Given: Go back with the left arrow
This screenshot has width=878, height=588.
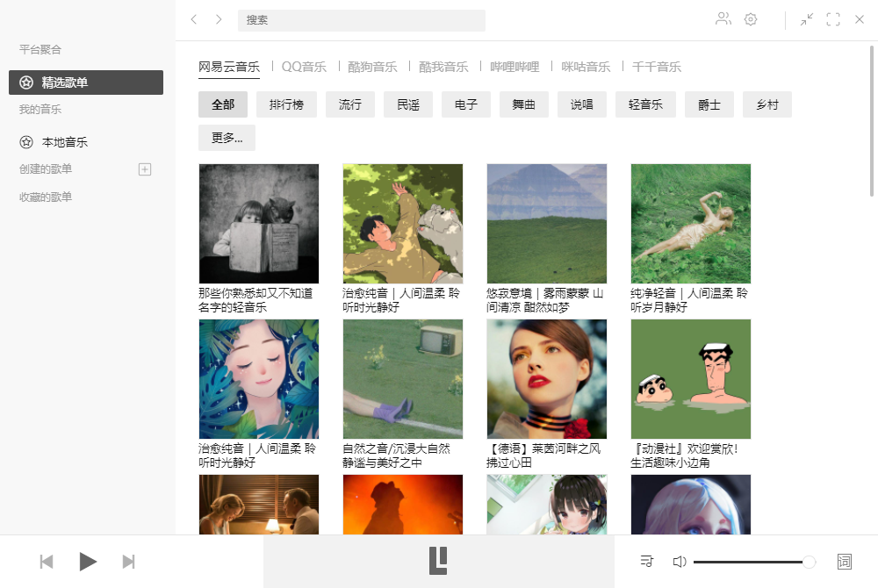Looking at the screenshot, I should (x=194, y=19).
